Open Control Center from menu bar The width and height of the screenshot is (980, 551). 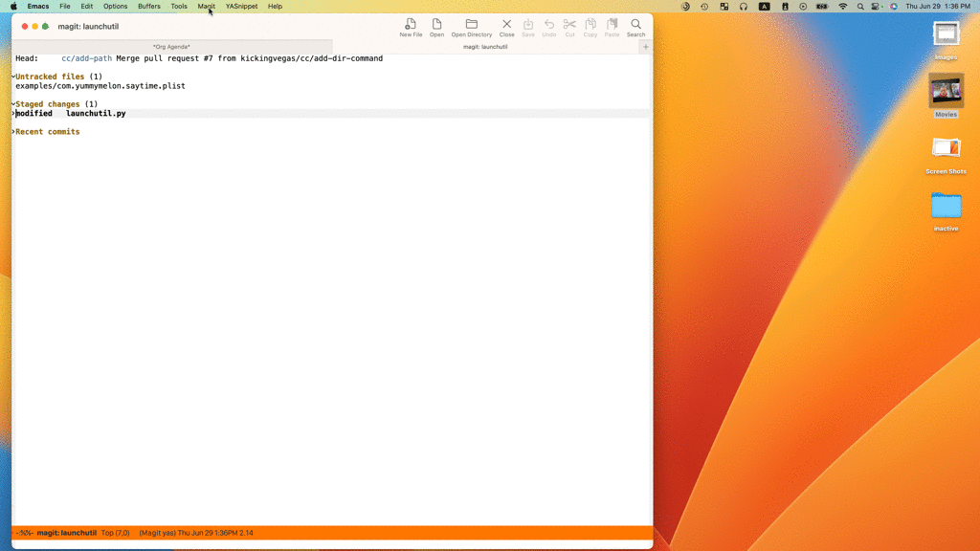coord(877,7)
